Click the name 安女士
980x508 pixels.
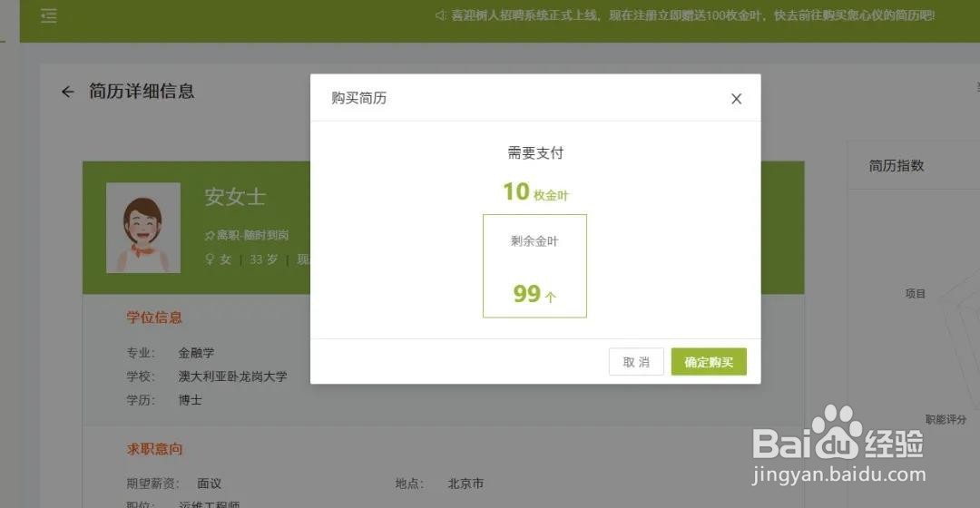pos(235,197)
